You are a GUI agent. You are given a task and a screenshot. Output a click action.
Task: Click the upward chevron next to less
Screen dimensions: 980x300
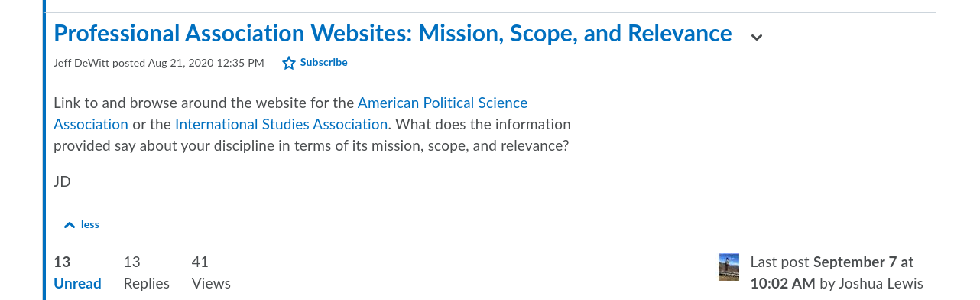70,225
